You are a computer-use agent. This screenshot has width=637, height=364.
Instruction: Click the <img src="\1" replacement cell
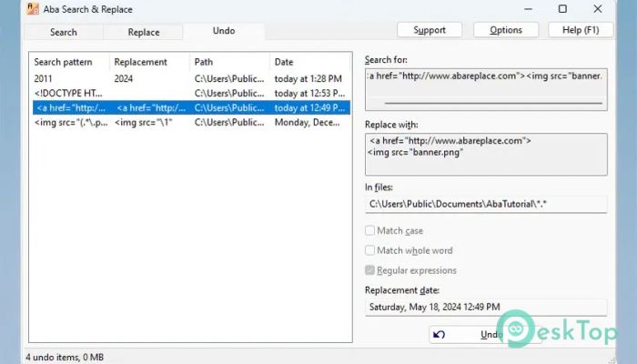coord(144,123)
